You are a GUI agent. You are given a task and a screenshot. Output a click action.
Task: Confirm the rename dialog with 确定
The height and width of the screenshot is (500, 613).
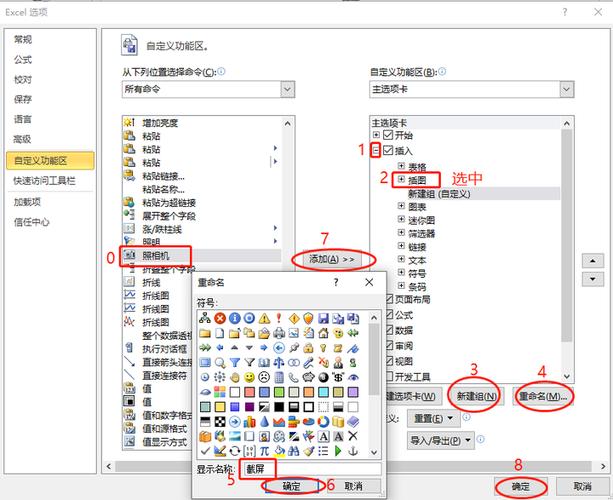291,486
